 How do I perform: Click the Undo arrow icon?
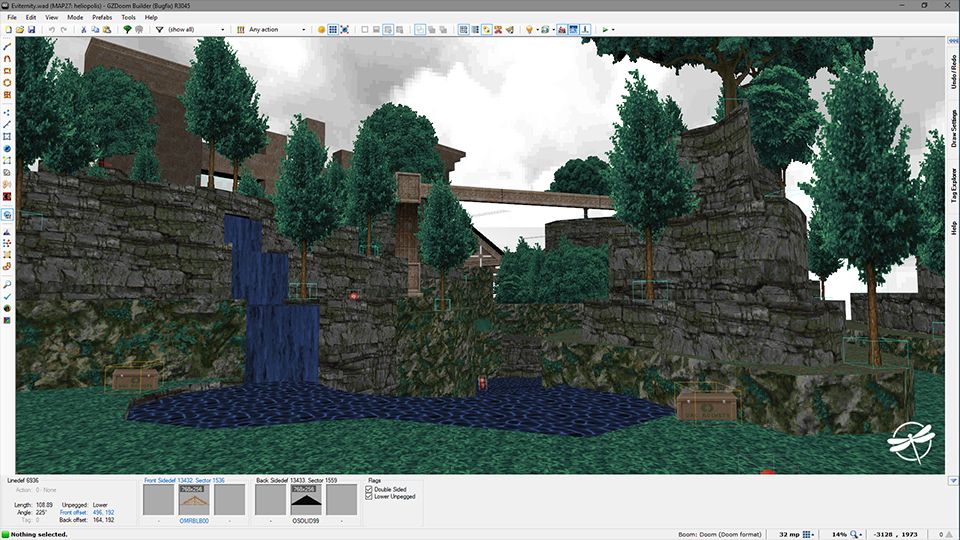[51, 30]
